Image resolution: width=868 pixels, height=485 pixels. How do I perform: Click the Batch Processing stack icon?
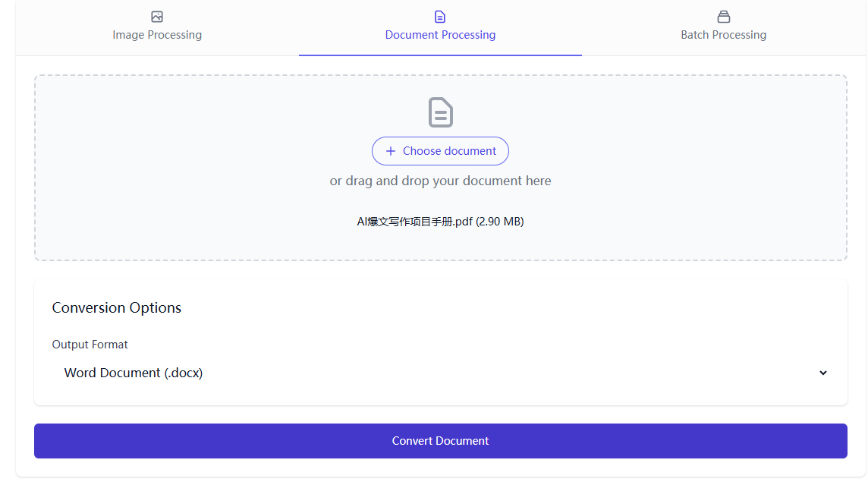tap(724, 17)
